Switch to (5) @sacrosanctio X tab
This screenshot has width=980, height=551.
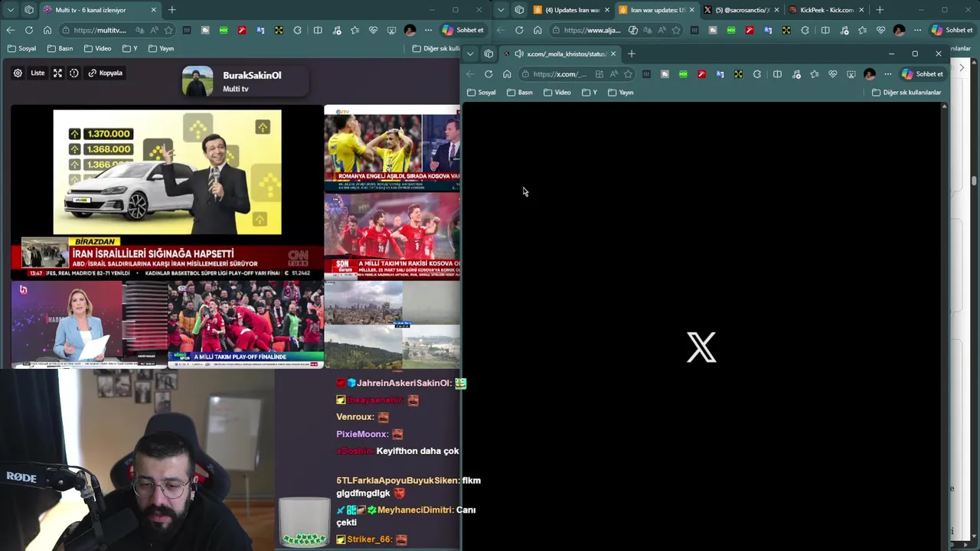click(740, 10)
